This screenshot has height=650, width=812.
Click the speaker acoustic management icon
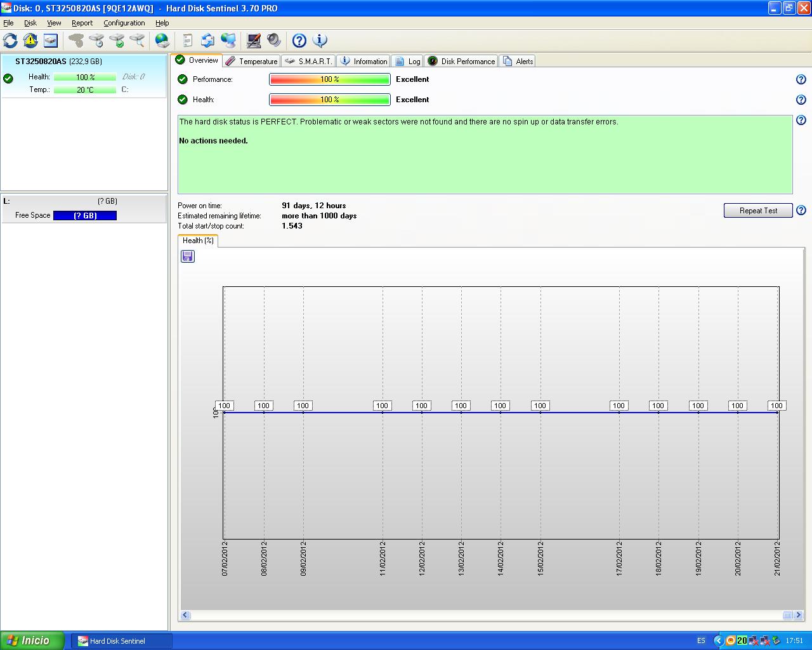[274, 41]
